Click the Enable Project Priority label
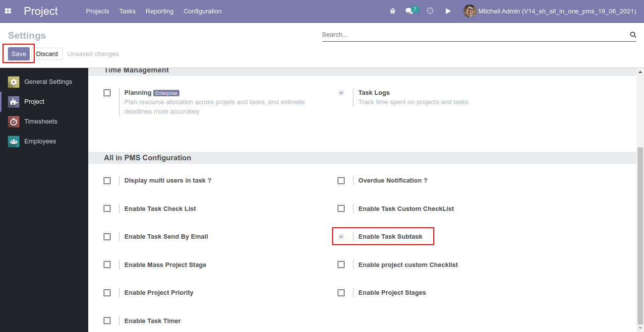The width and height of the screenshot is (644, 332). (159, 293)
